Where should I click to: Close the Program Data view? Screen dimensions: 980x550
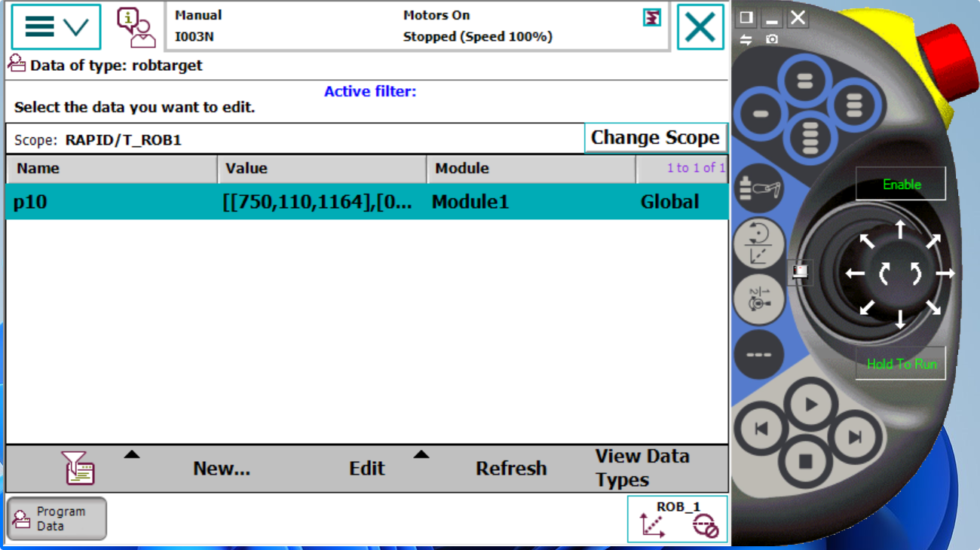click(x=700, y=27)
